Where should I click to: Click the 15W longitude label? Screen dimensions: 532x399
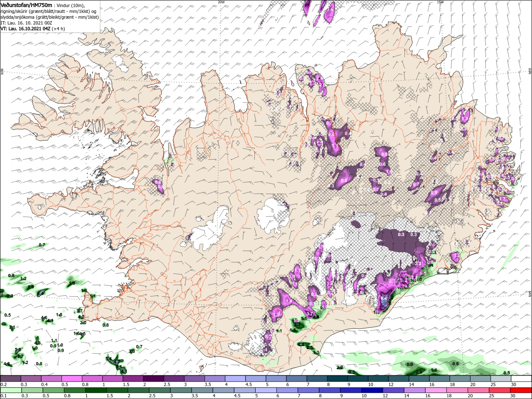pos(440,2)
